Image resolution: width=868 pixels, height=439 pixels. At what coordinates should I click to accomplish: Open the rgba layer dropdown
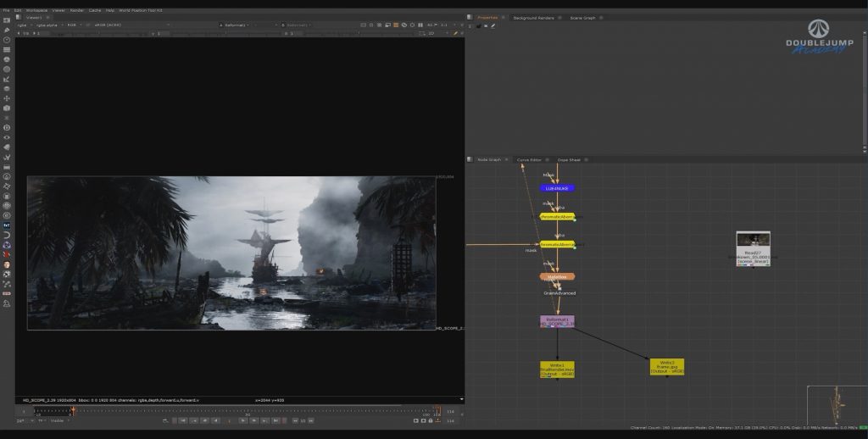(23, 25)
